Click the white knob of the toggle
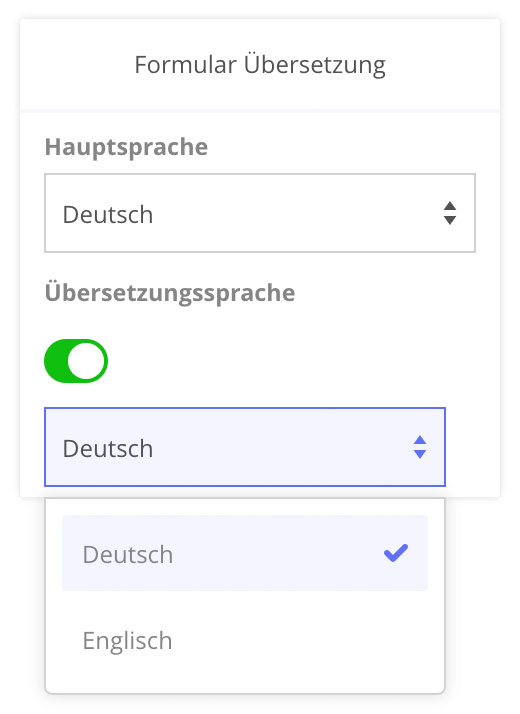Screen dimensions: 520x714 [86, 361]
